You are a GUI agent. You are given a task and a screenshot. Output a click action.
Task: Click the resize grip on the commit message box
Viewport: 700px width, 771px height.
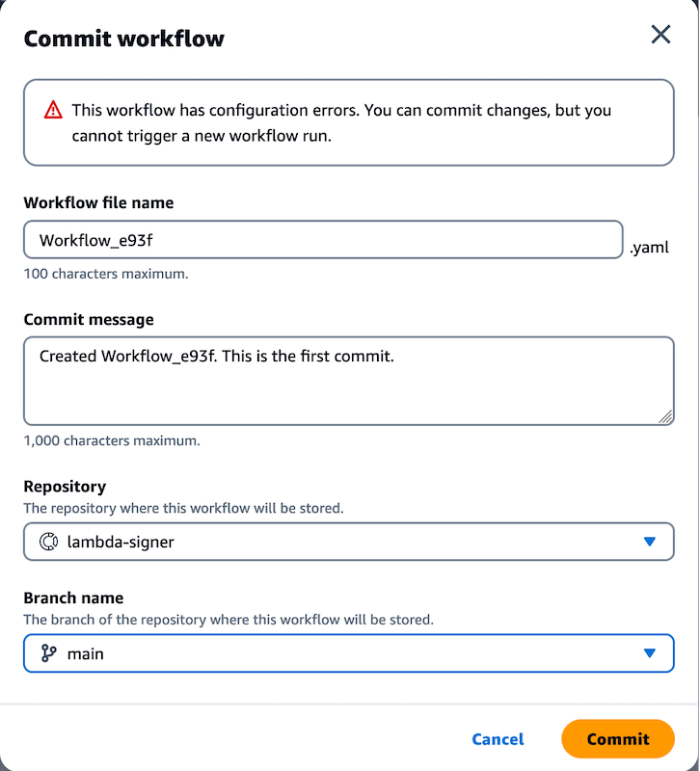pyautogui.click(x=665, y=415)
